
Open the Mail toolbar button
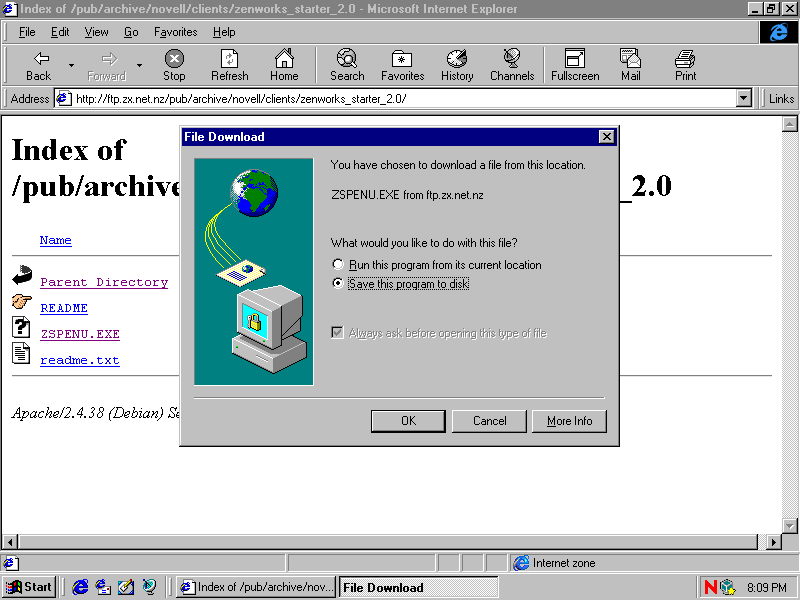pos(631,65)
